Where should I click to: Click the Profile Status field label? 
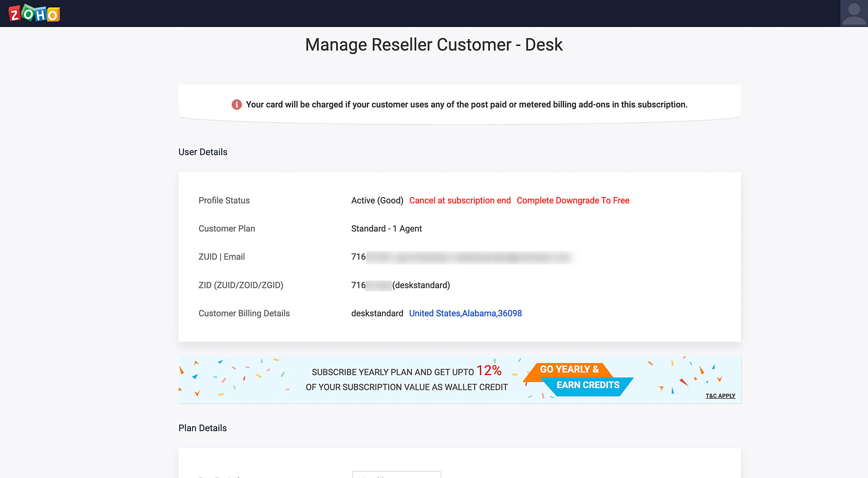pyautogui.click(x=224, y=201)
